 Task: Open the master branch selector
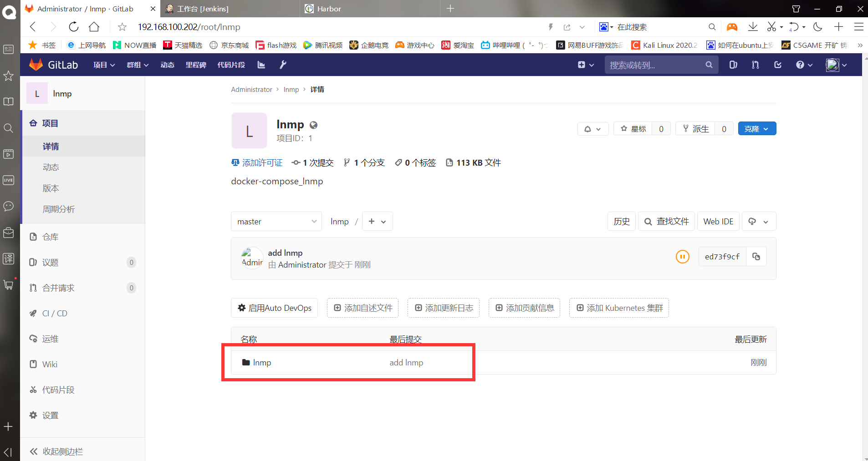[x=276, y=221]
